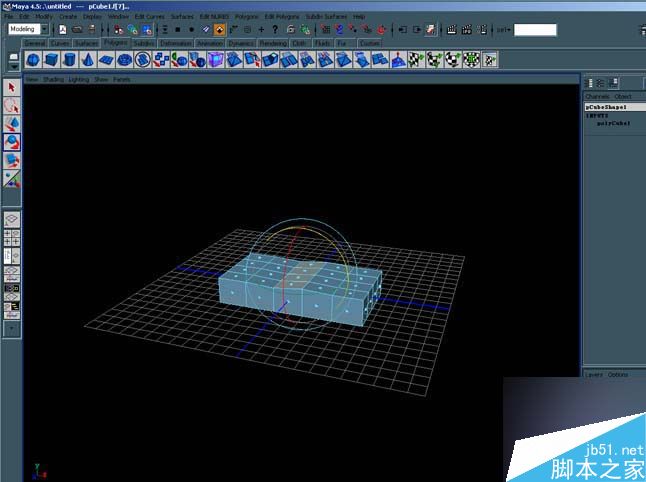Open the shelf menu arrow button
The image size is (646, 482).
coord(14,66)
